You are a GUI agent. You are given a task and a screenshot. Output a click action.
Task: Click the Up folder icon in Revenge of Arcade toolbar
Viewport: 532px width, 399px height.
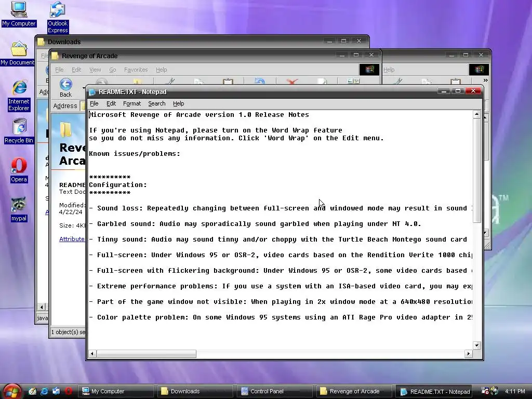pos(137,82)
